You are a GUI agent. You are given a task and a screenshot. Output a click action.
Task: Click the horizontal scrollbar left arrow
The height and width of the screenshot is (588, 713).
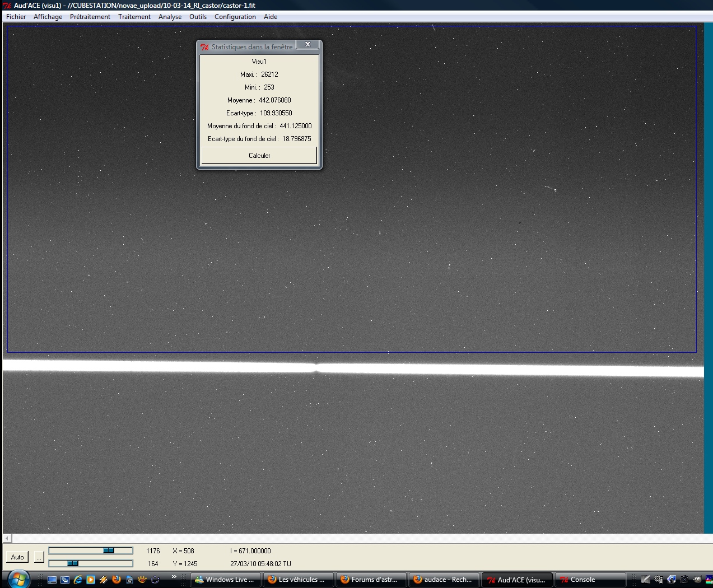coord(7,538)
